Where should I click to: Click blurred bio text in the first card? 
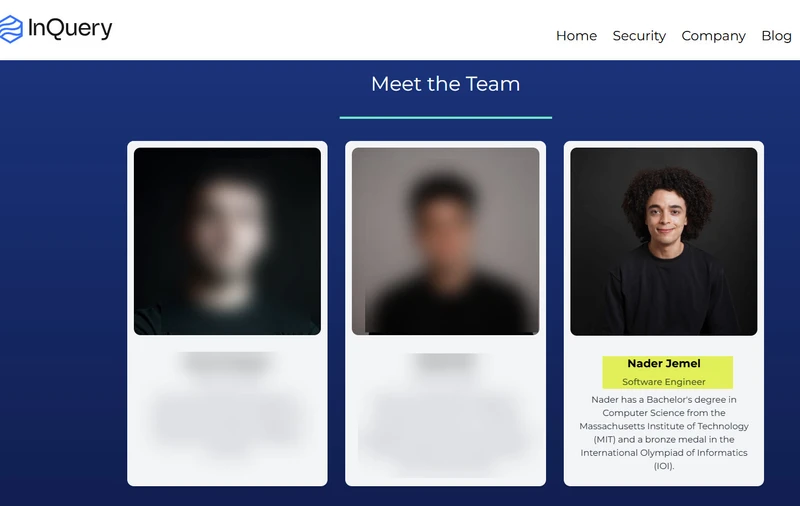tap(227, 422)
